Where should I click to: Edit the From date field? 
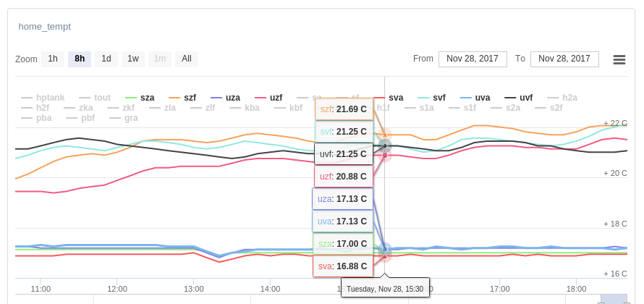(x=473, y=59)
